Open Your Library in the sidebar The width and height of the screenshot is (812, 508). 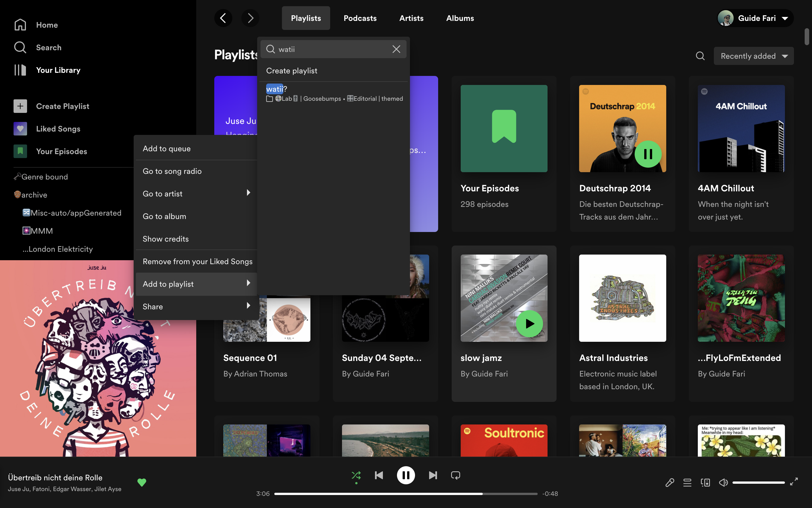click(x=47, y=70)
